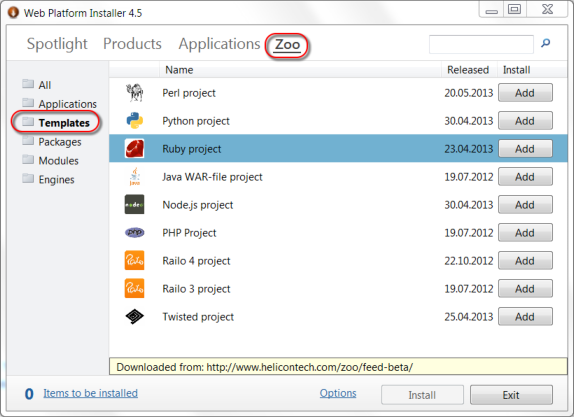Image resolution: width=574 pixels, height=417 pixels.
Task: Open the Packages category
Action: pos(60,142)
